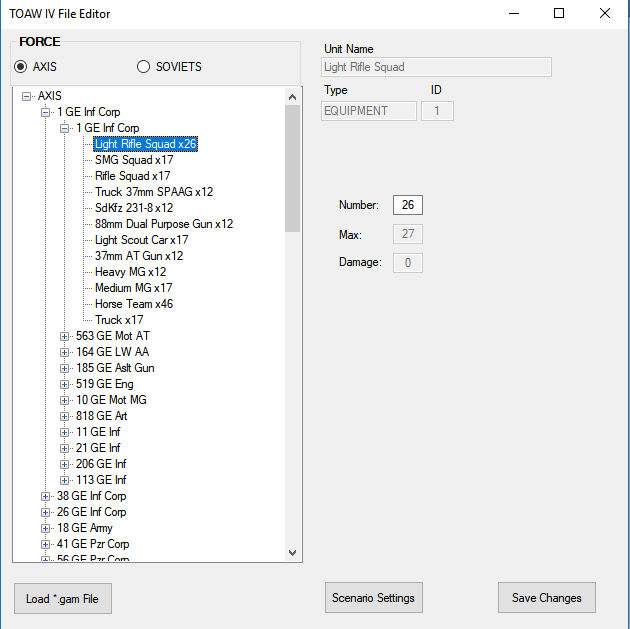630x629 pixels.
Task: Expand the 21 GE Inf unit
Action: [64, 448]
